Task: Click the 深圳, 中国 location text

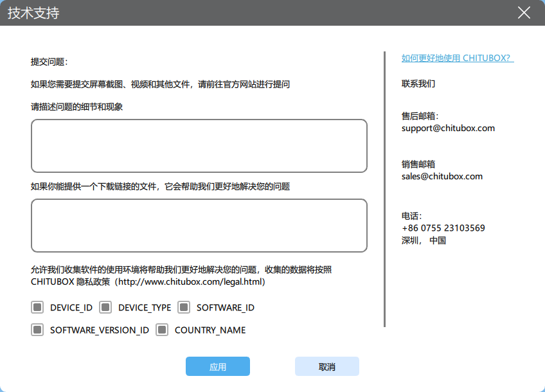Action: click(x=424, y=240)
